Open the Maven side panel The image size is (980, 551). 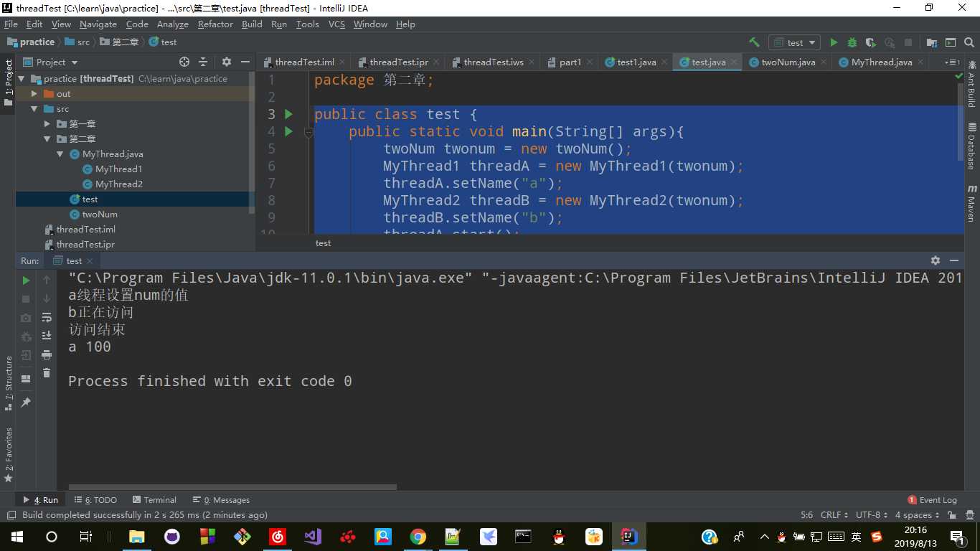pyautogui.click(x=972, y=202)
